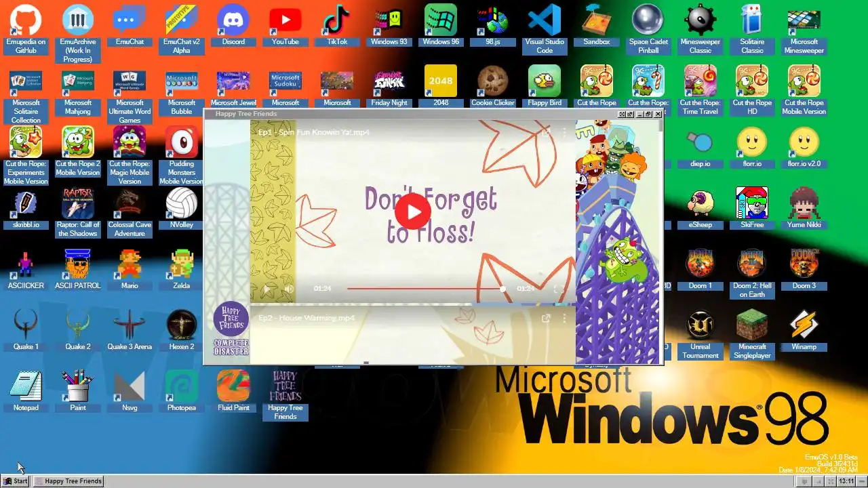Open the Zelda desktop icon
This screenshot has width=868, height=488.
[x=182, y=269]
